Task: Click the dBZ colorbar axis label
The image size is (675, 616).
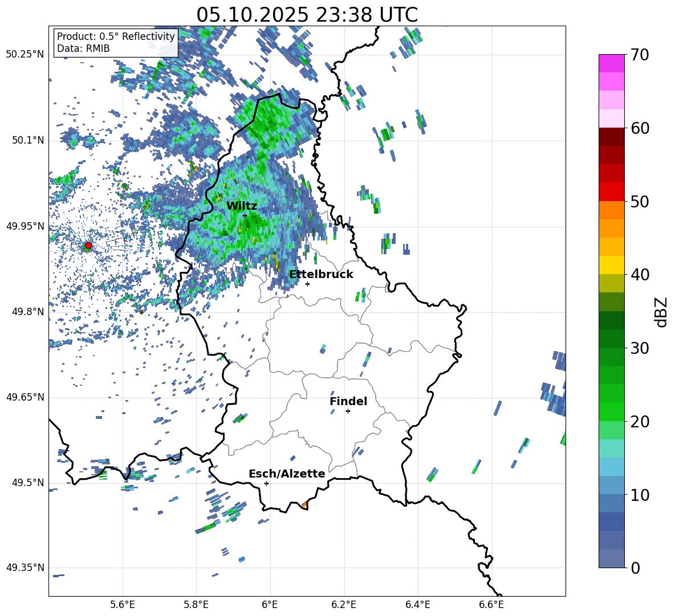Action: (662, 312)
